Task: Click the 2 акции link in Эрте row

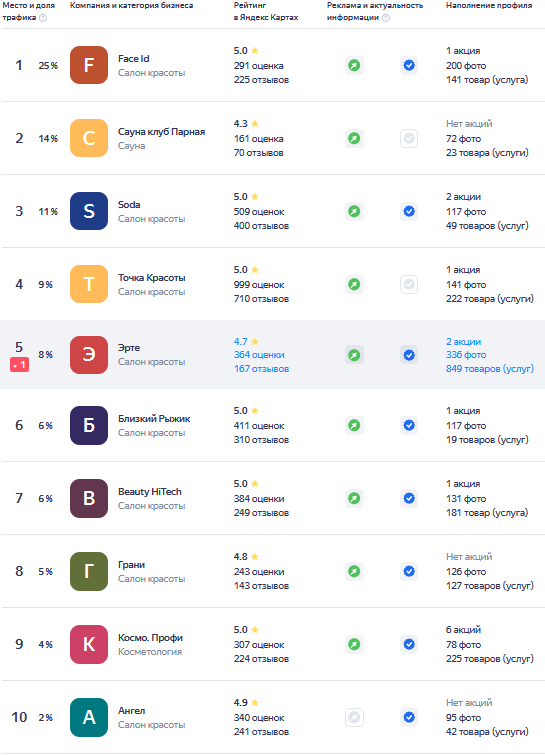Action: point(463,342)
